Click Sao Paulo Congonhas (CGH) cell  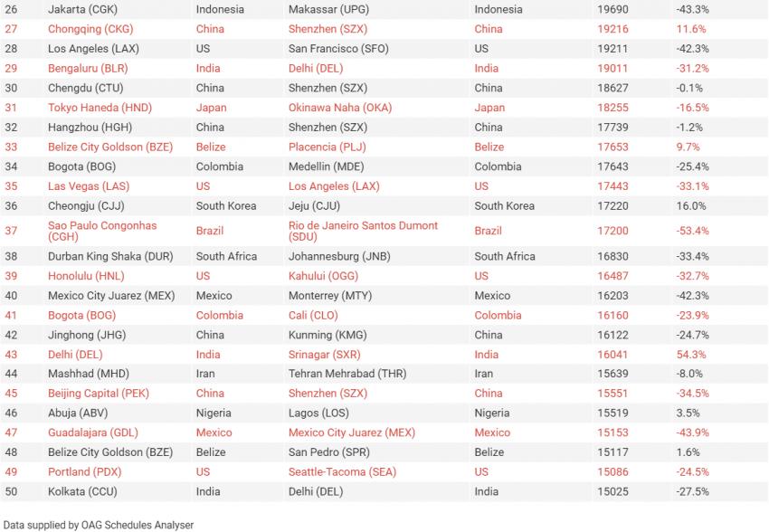tap(102, 231)
